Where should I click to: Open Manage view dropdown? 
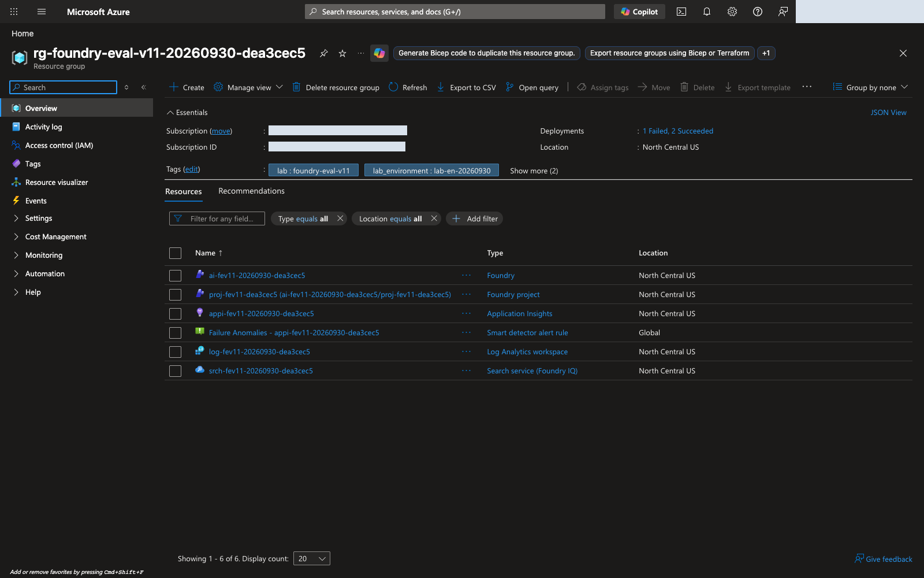[248, 87]
